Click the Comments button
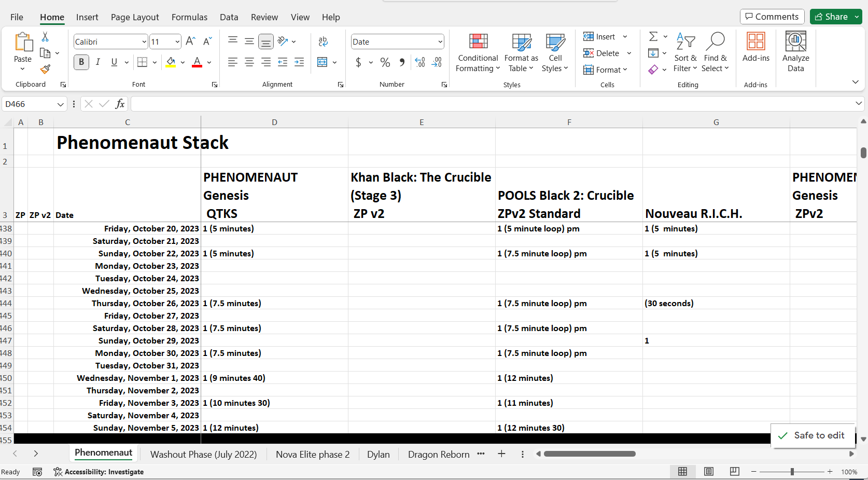Image resolution: width=868 pixels, height=480 pixels. 772,17
